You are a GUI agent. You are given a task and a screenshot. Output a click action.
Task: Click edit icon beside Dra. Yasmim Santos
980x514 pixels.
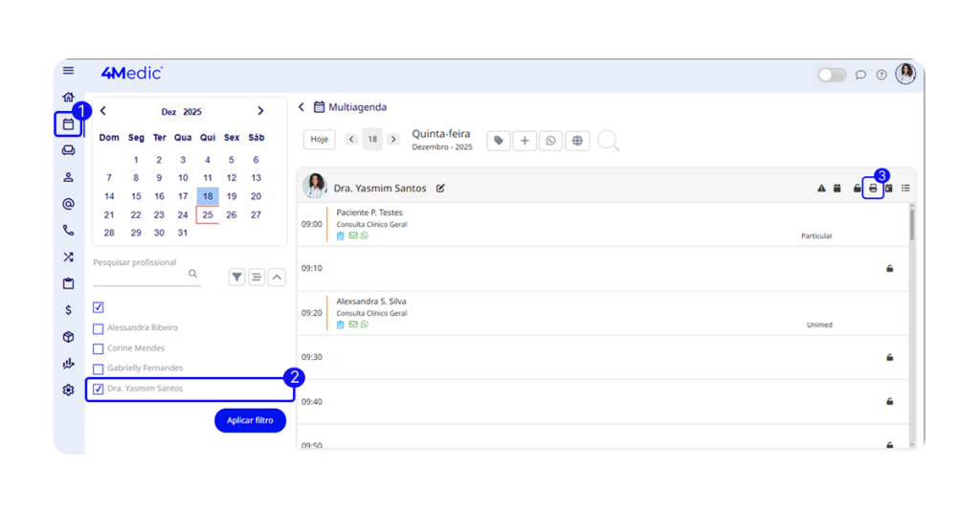(440, 189)
